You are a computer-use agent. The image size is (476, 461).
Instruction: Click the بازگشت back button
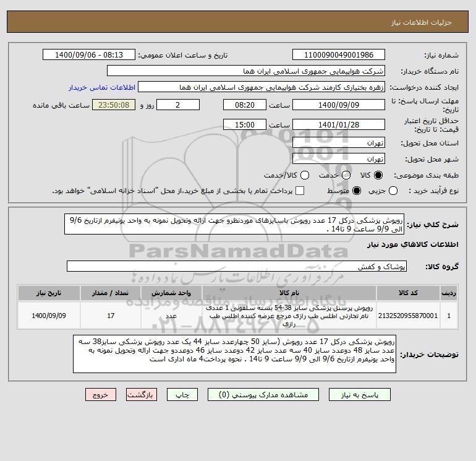click(142, 395)
